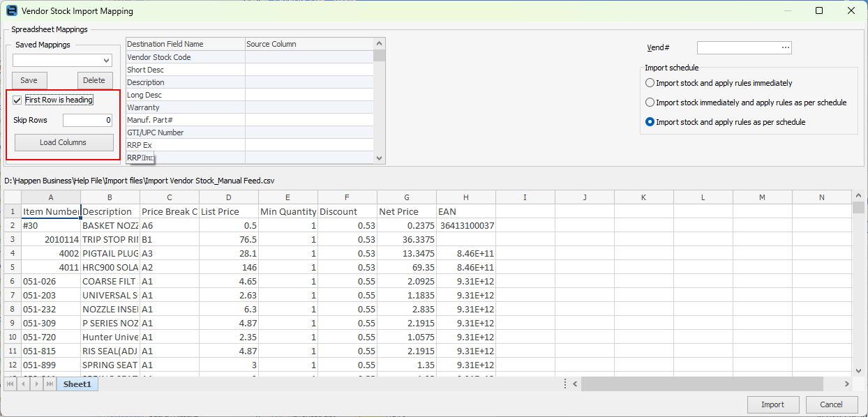
Task: Click the Load Columns button
Action: (63, 142)
